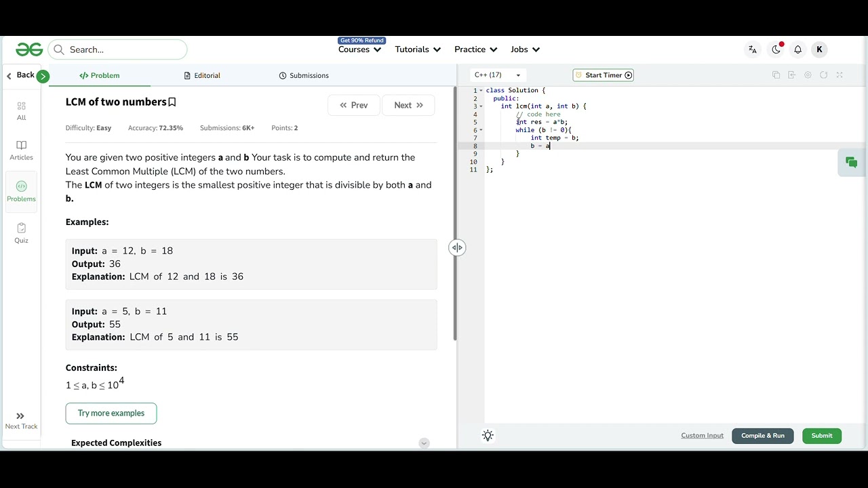Image resolution: width=868 pixels, height=488 pixels.
Task: Reset code with the refresh icon
Action: pos(823,75)
